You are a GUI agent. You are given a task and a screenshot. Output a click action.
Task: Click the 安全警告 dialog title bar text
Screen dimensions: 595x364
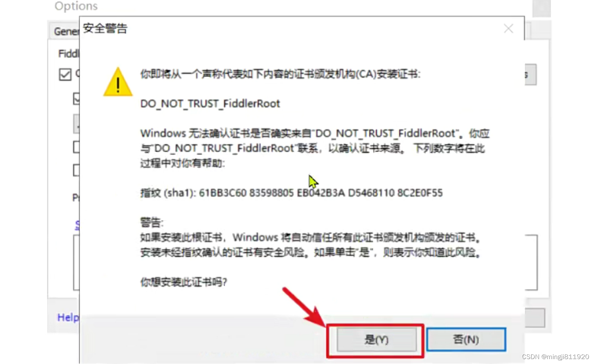[x=105, y=28]
